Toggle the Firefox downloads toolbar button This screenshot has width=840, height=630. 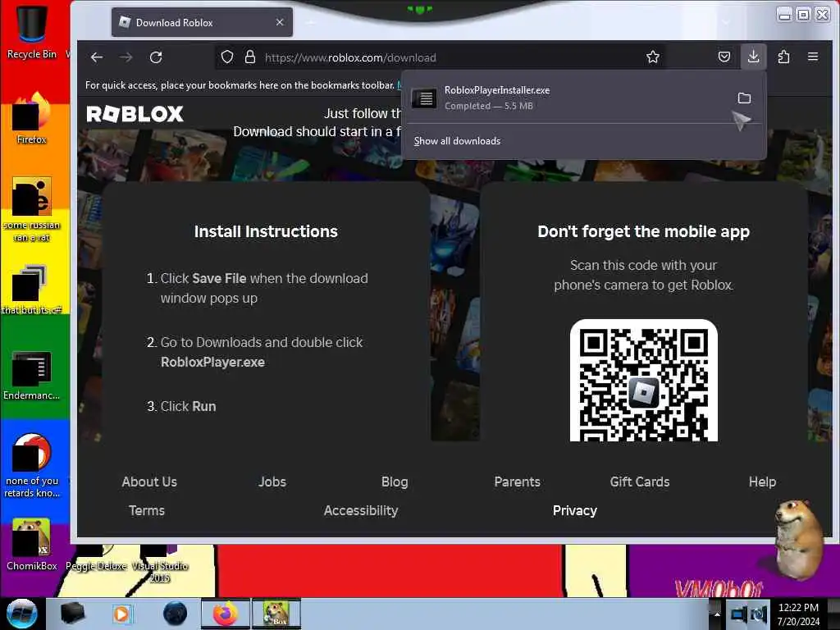tap(753, 57)
